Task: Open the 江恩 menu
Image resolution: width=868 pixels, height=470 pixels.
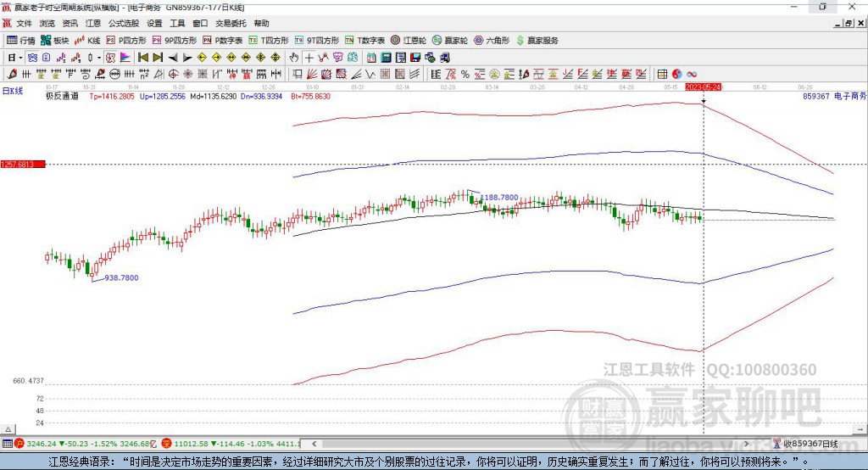Action: tap(93, 23)
